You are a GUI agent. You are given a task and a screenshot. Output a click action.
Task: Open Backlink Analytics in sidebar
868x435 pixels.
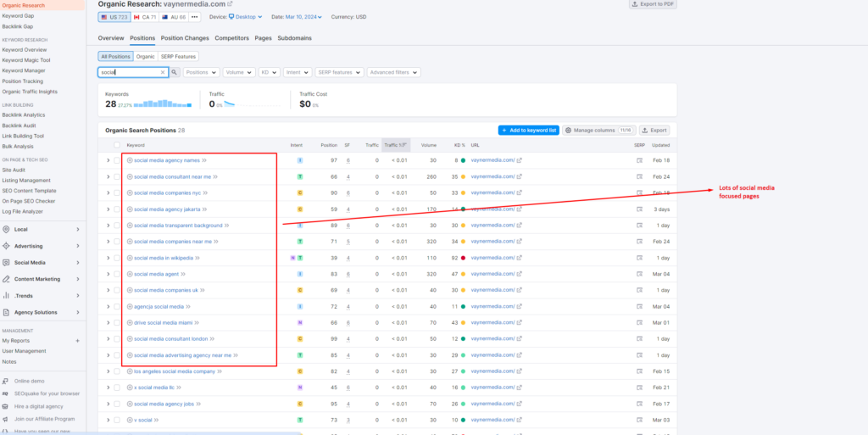[x=23, y=115]
